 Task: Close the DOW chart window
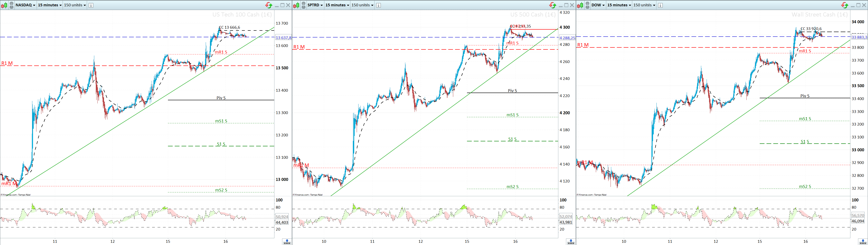(864, 5)
